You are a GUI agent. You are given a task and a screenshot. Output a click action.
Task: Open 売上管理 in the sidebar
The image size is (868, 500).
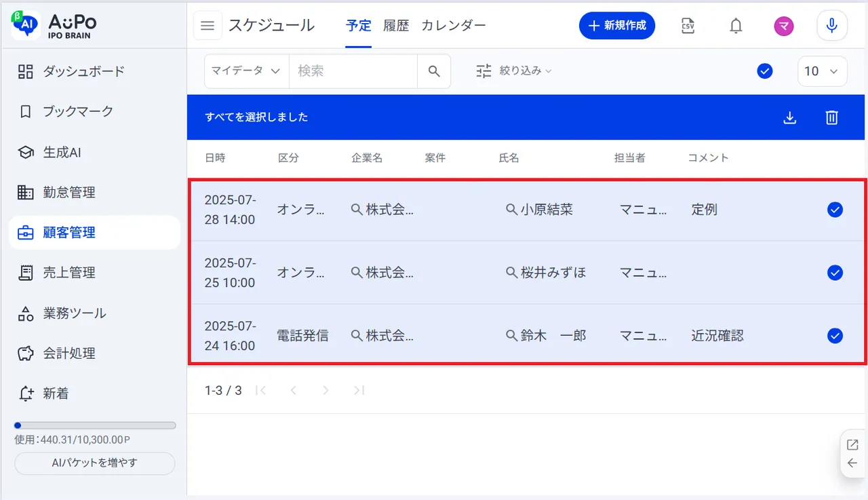pyautogui.click(x=94, y=273)
